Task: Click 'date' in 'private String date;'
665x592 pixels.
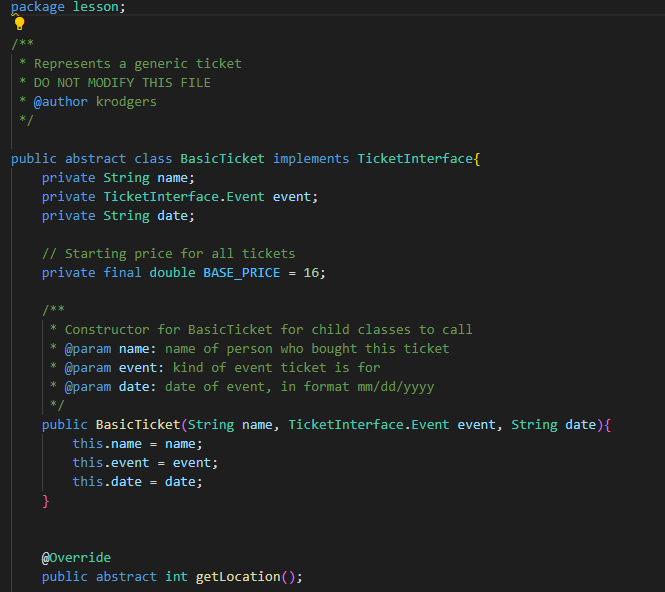Action: pyautogui.click(x=172, y=216)
